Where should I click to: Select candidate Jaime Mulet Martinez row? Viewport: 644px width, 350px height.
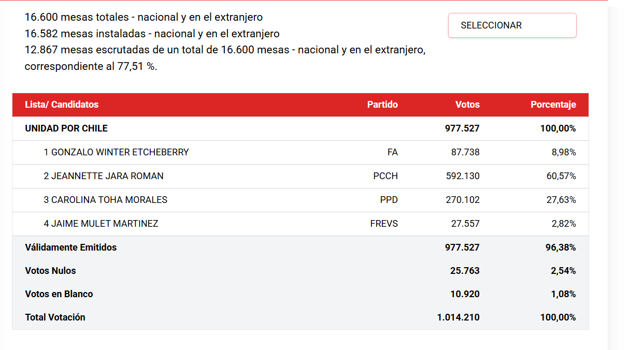(x=300, y=224)
